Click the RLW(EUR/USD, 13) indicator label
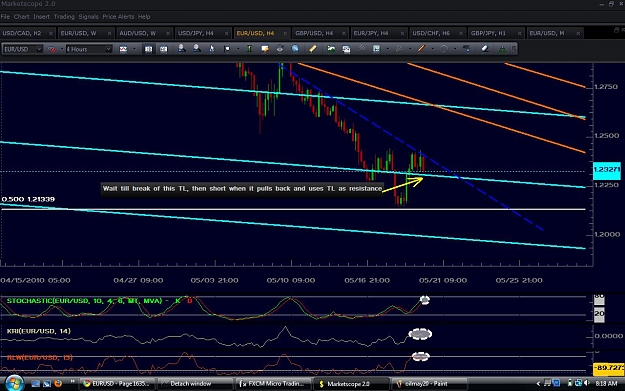Image resolution: width=625 pixels, height=391 pixels. [39, 358]
